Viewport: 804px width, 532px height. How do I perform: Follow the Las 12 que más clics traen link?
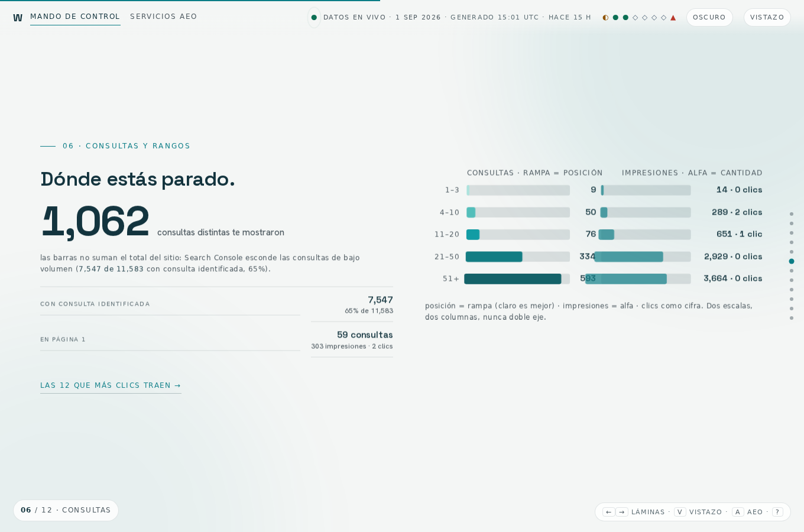click(111, 385)
